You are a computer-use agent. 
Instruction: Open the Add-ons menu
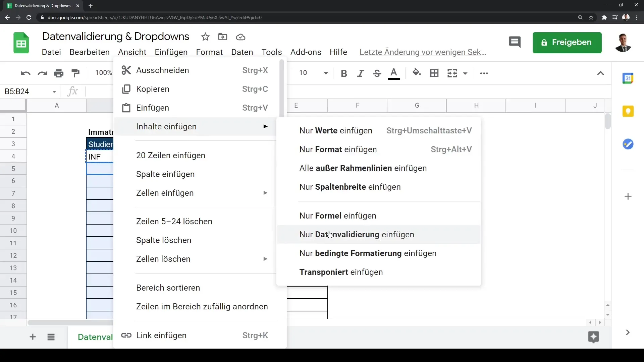306,52
